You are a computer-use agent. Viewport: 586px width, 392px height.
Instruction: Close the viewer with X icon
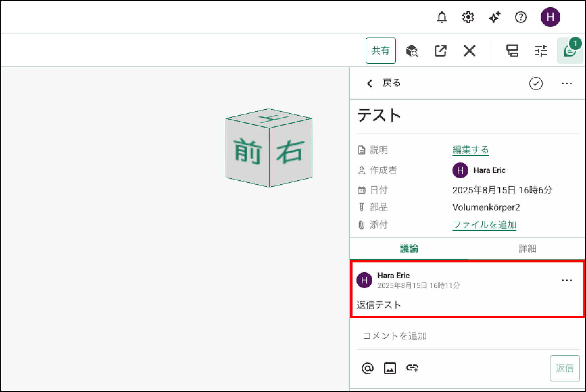(x=469, y=51)
